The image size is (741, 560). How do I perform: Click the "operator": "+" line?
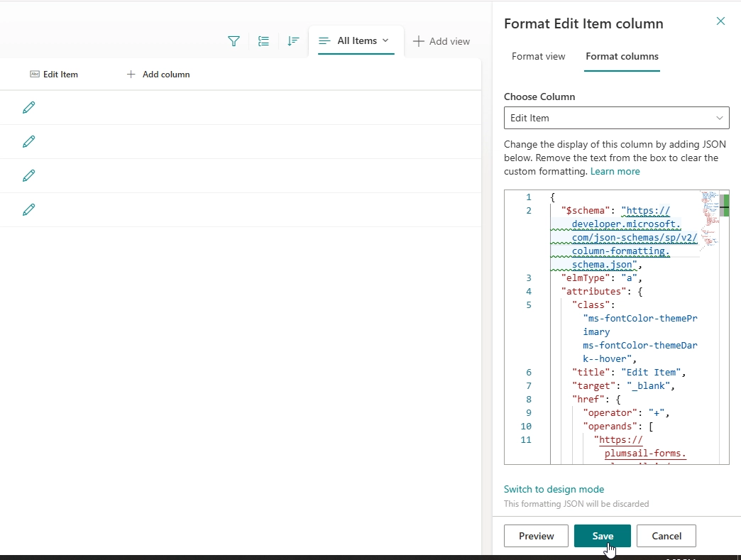(x=626, y=412)
